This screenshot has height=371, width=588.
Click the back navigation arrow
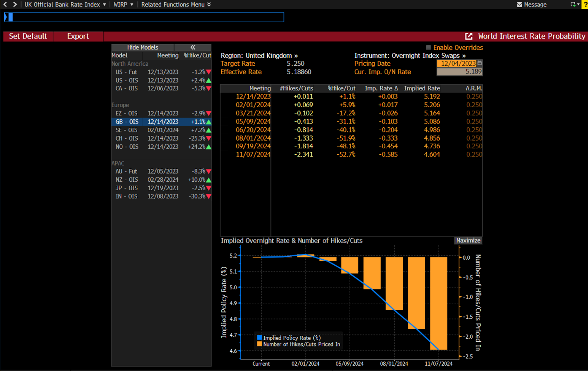pyautogui.click(x=5, y=4)
